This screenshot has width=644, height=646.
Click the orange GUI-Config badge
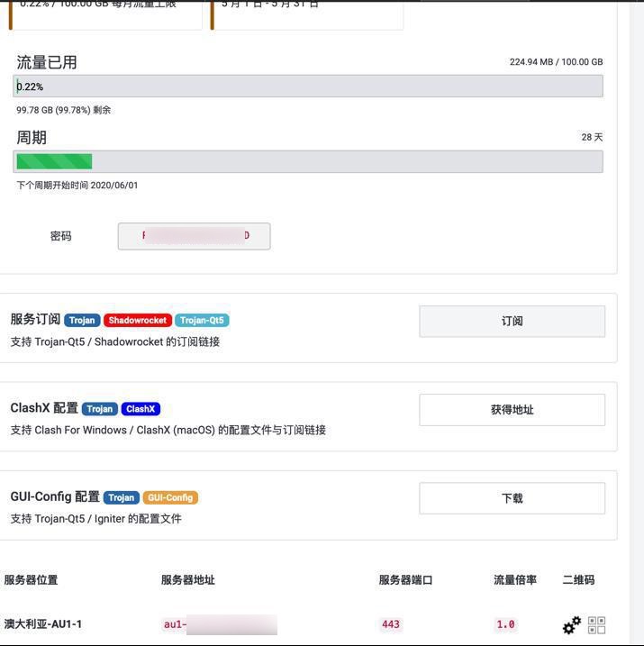[170, 497]
